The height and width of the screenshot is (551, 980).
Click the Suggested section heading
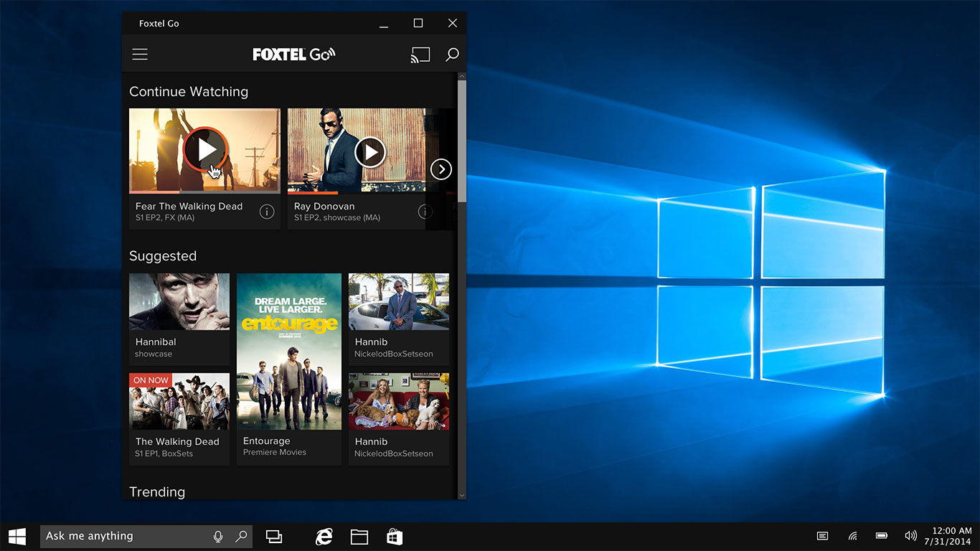(163, 256)
